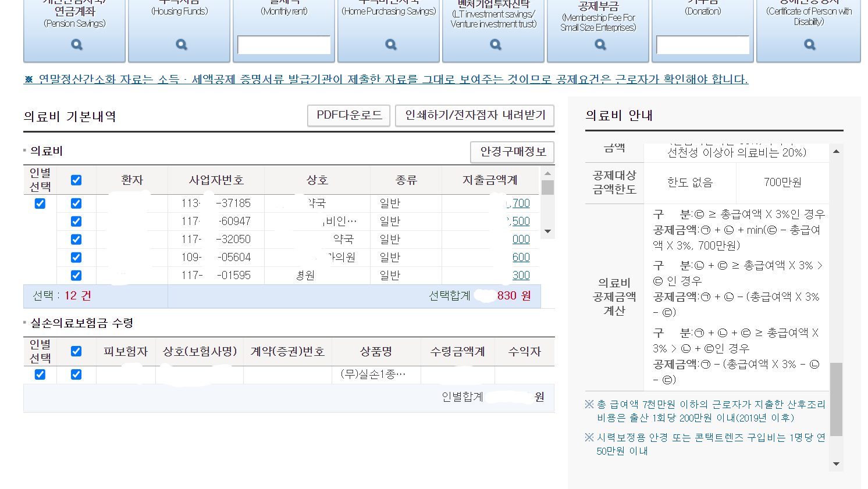Toggle checkbox for row 117- -01595
The width and height of the screenshot is (868, 489).
point(76,276)
